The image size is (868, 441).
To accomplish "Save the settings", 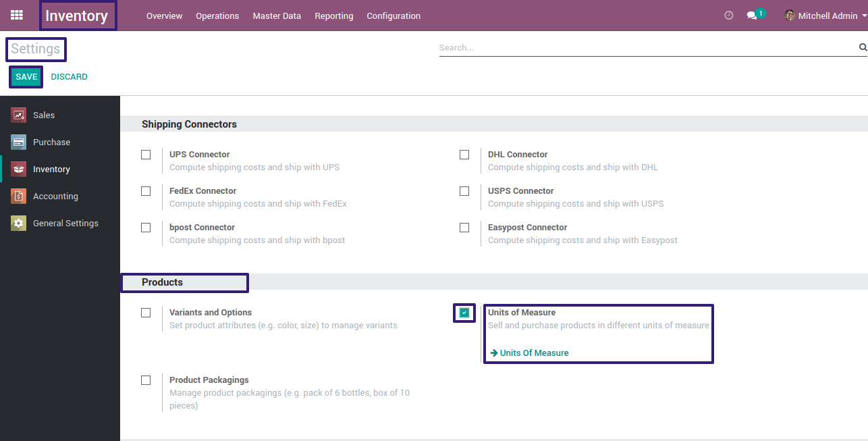I will [x=26, y=77].
